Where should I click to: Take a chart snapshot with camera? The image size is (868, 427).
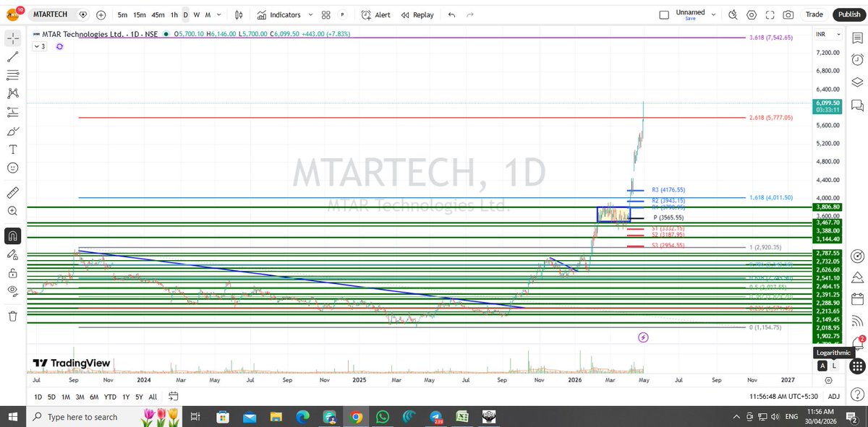[x=788, y=14]
